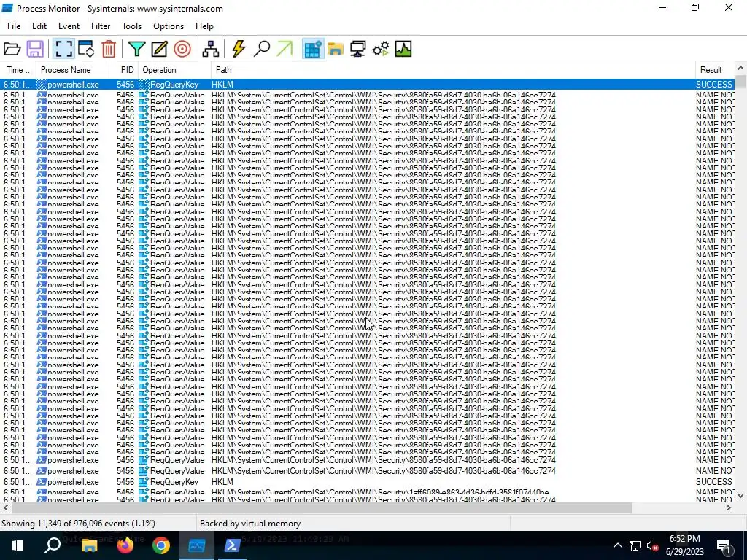Screen dimensions: 747x560
Task: Toggle Show File System Activity
Action: [336, 49]
